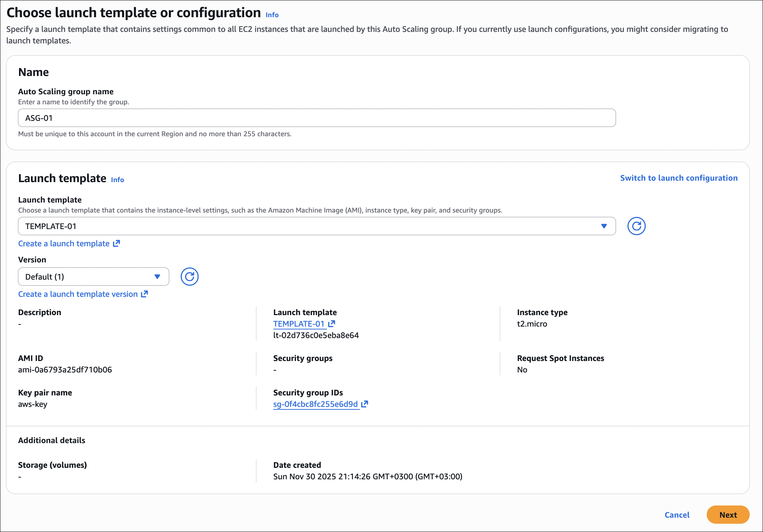This screenshot has width=763, height=532.
Task: Refresh the template version list
Action: pos(189,277)
